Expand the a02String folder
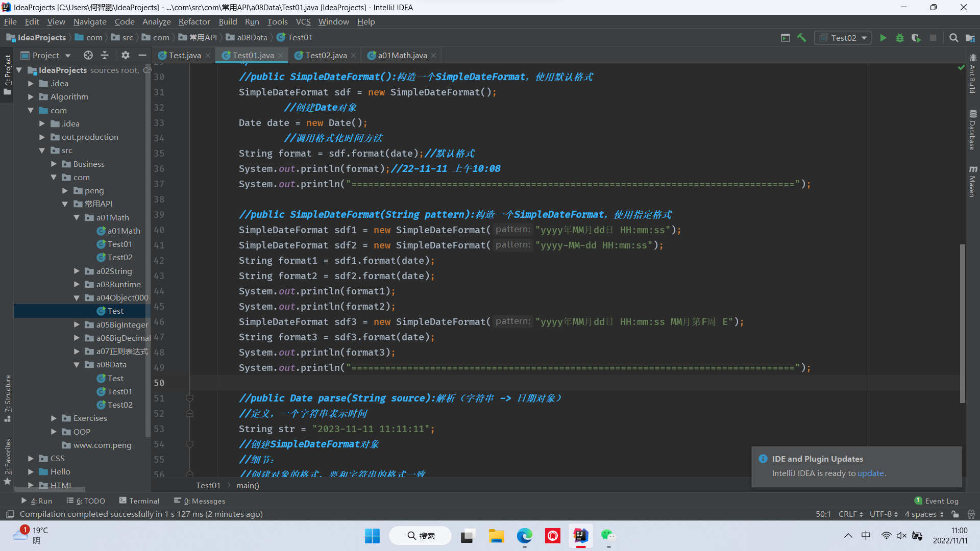 point(77,271)
